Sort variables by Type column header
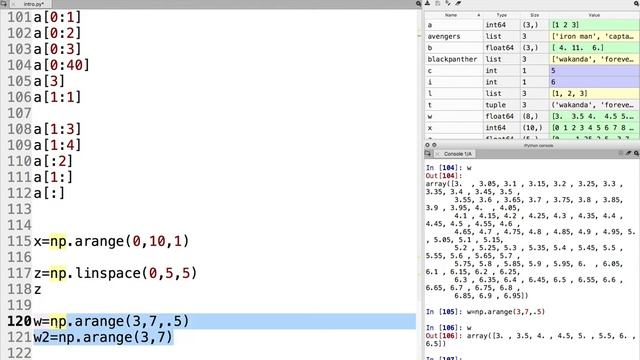This screenshot has height=360, width=640. pos(502,15)
